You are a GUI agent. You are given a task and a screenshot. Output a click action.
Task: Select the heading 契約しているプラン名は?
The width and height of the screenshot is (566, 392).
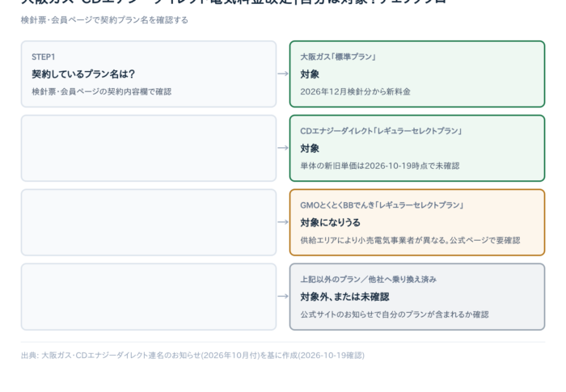(x=83, y=74)
